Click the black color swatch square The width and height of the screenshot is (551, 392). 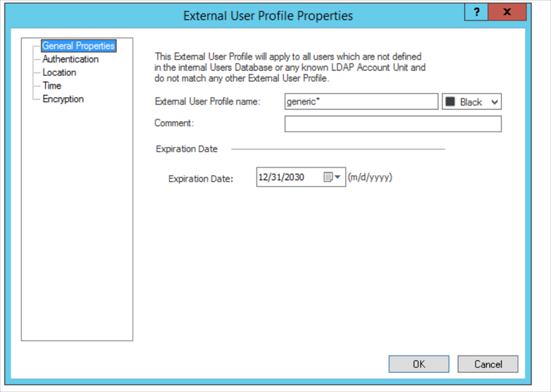[450, 102]
